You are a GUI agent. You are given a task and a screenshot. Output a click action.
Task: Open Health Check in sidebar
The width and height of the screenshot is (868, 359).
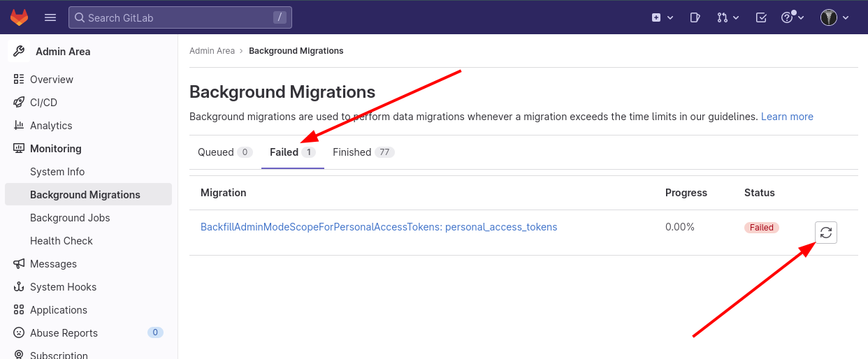(x=62, y=241)
